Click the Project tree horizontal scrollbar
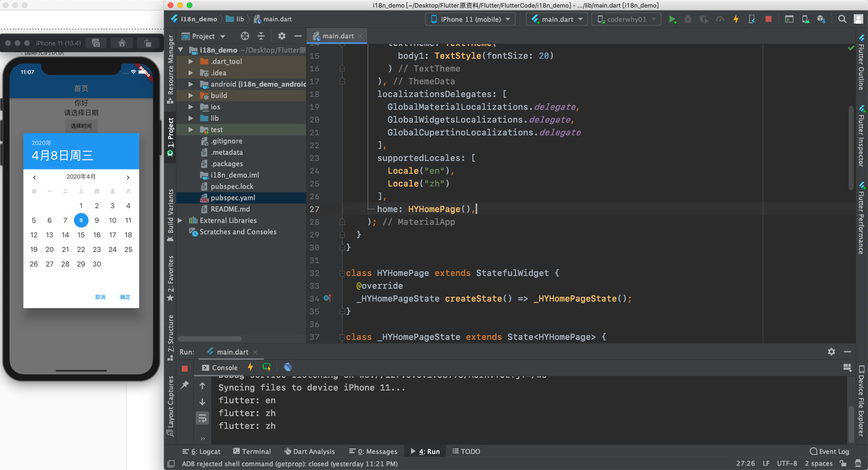 coord(210,339)
